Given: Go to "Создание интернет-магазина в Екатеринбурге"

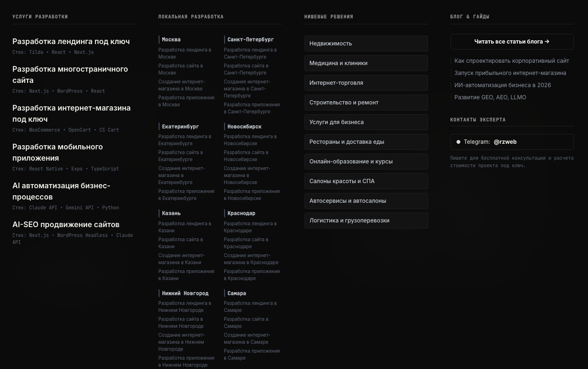Looking at the screenshot, I should click(181, 175).
